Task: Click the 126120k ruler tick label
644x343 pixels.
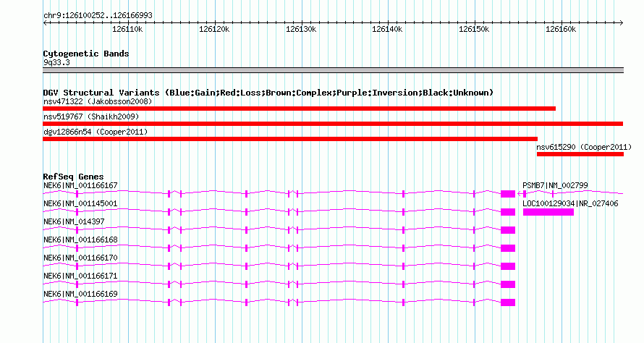Action: pyautogui.click(x=214, y=29)
